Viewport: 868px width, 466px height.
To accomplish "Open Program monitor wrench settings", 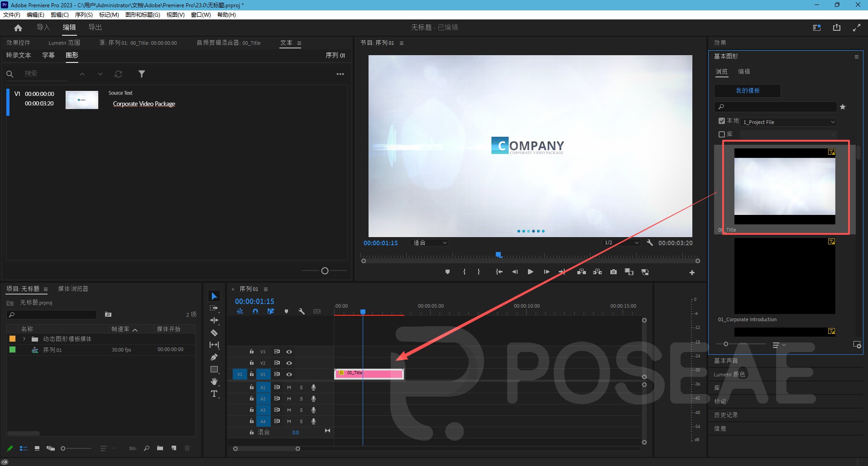I will (650, 243).
